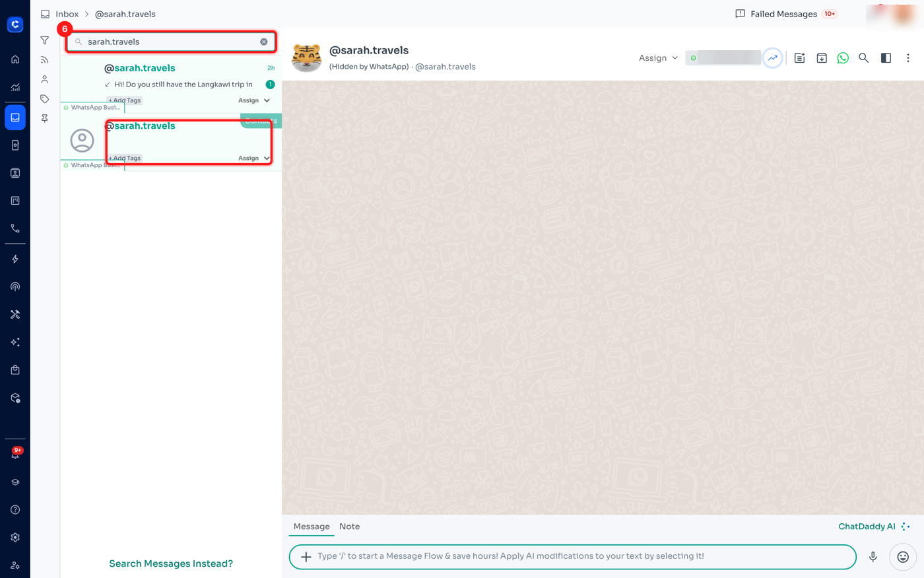
Task: Open the settings gear icon
Action: point(15,538)
